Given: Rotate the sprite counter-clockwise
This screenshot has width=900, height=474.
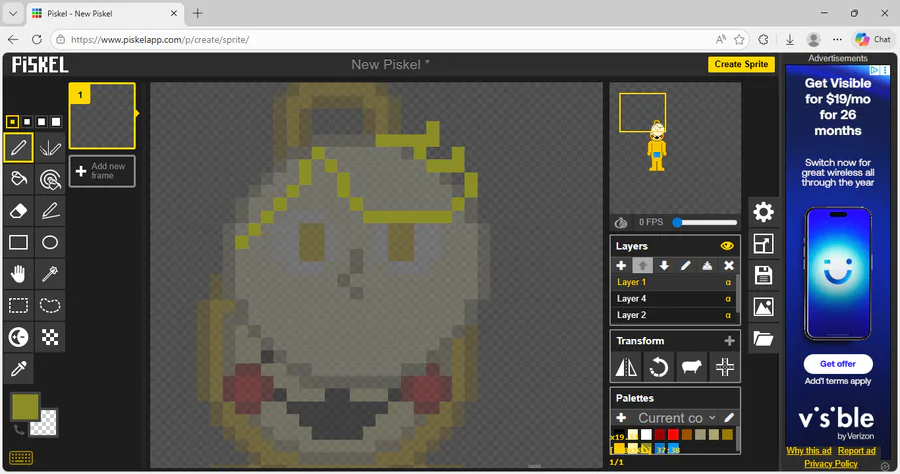Looking at the screenshot, I should pos(658,367).
